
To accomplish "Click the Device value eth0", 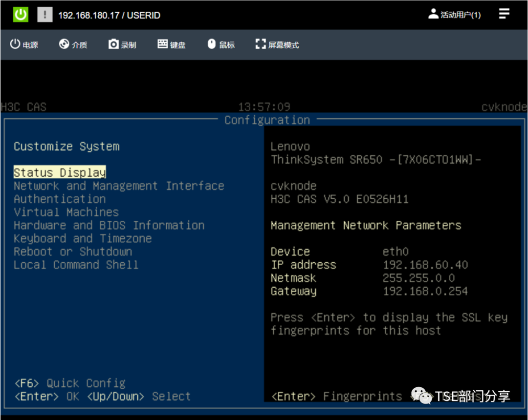I will point(396,252).
